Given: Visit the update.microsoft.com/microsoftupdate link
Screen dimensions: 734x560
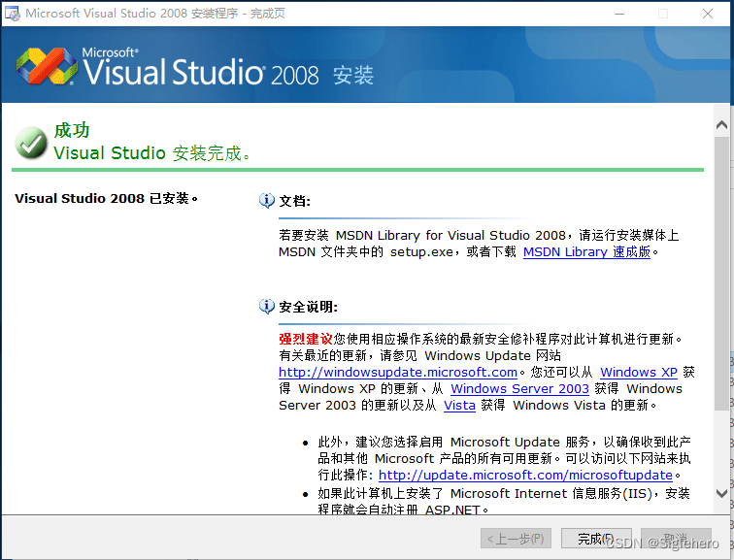Looking at the screenshot, I should (525, 475).
